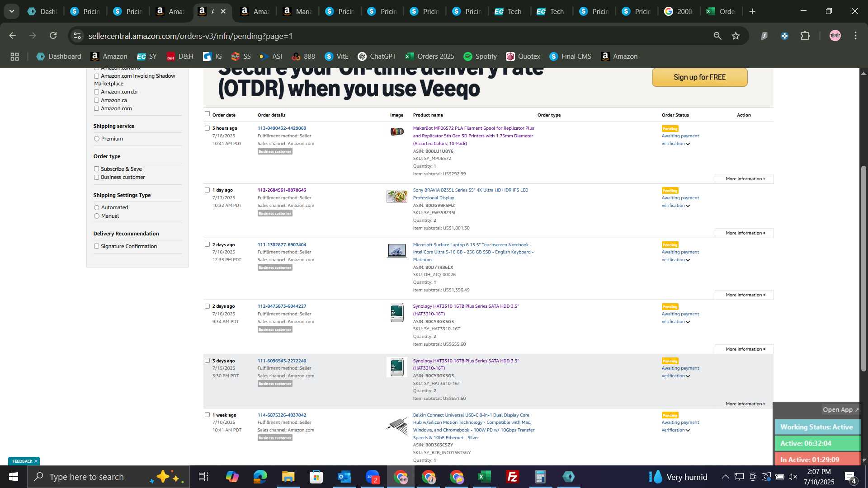Expand More information for Sony BRAVIA order
Image resolution: width=868 pixels, height=488 pixels.
click(745, 233)
